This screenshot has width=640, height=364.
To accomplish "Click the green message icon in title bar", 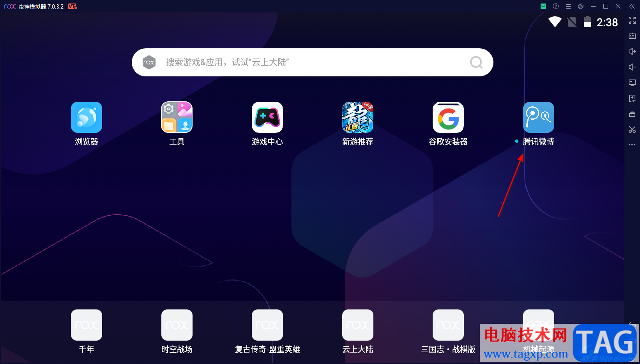I will click(543, 6).
